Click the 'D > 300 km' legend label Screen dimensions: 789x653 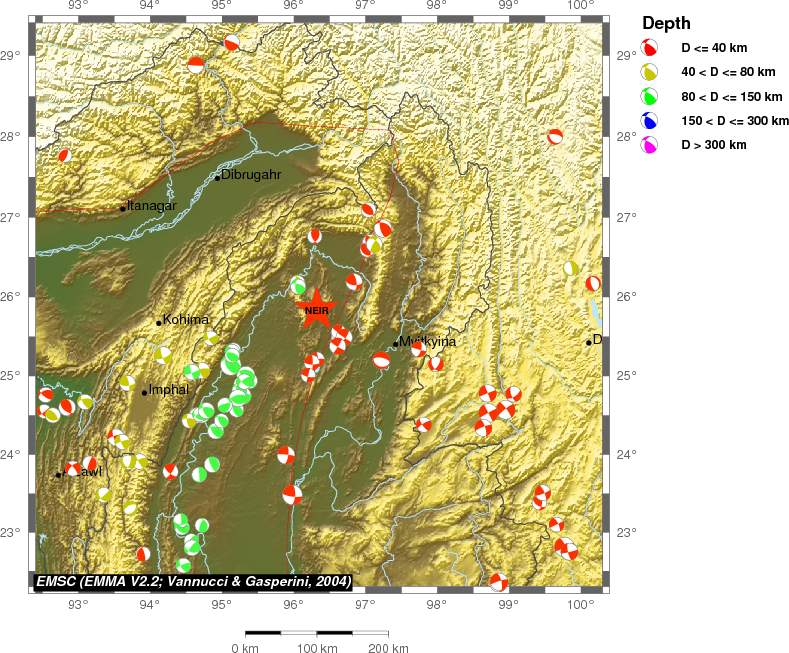pos(714,145)
